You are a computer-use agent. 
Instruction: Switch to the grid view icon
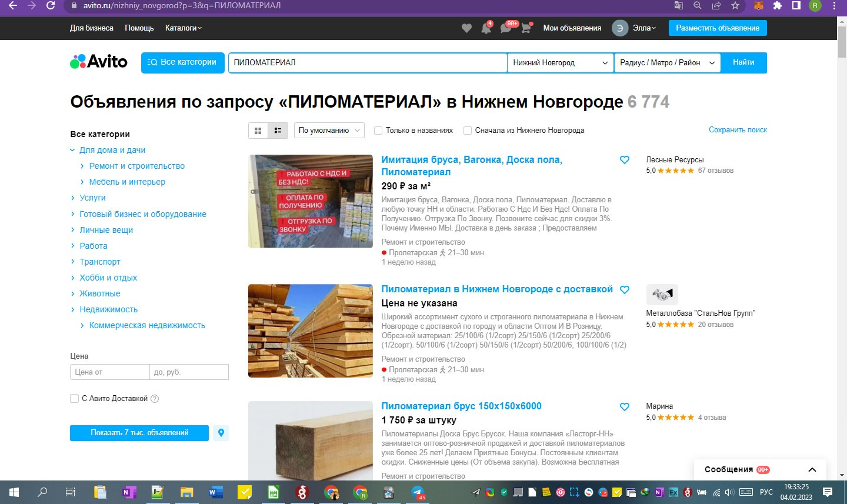pos(258,131)
